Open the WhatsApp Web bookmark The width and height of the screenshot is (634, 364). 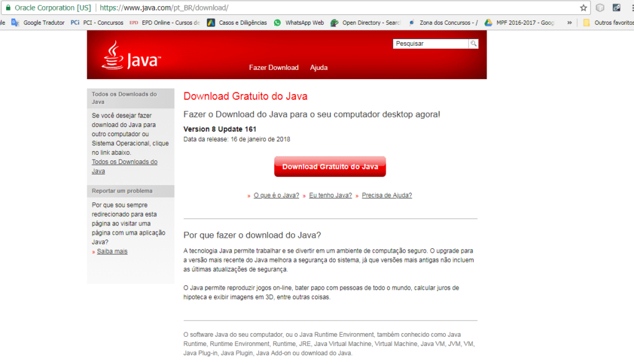[x=299, y=23]
